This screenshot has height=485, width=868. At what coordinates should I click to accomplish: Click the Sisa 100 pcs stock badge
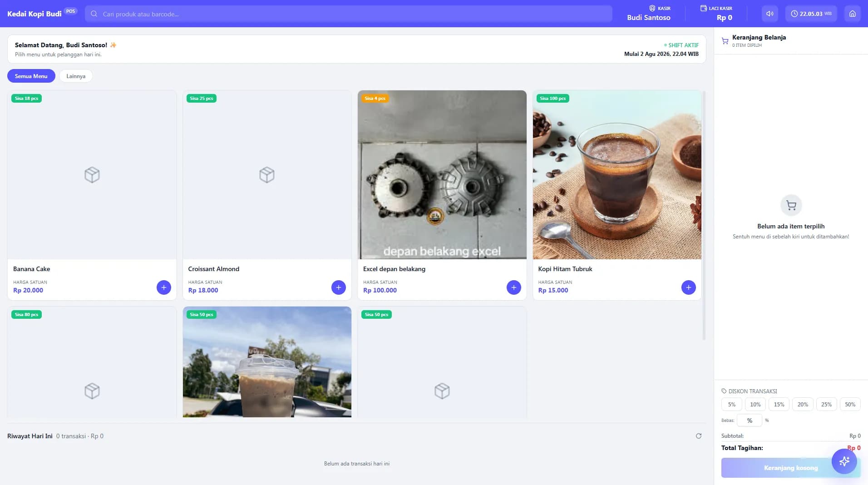point(553,98)
